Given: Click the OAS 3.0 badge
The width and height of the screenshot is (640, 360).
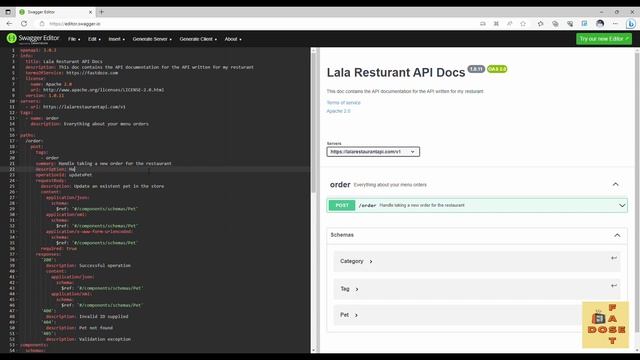Looking at the screenshot, I should tap(497, 69).
